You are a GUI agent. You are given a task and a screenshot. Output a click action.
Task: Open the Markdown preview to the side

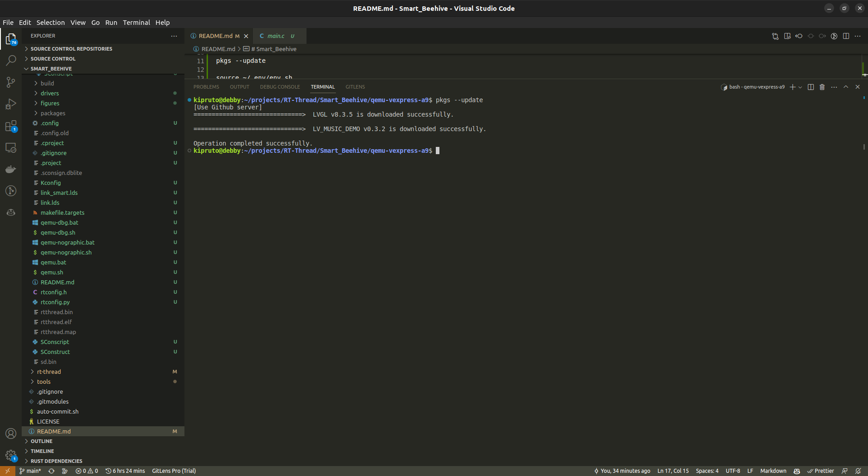[788, 36]
